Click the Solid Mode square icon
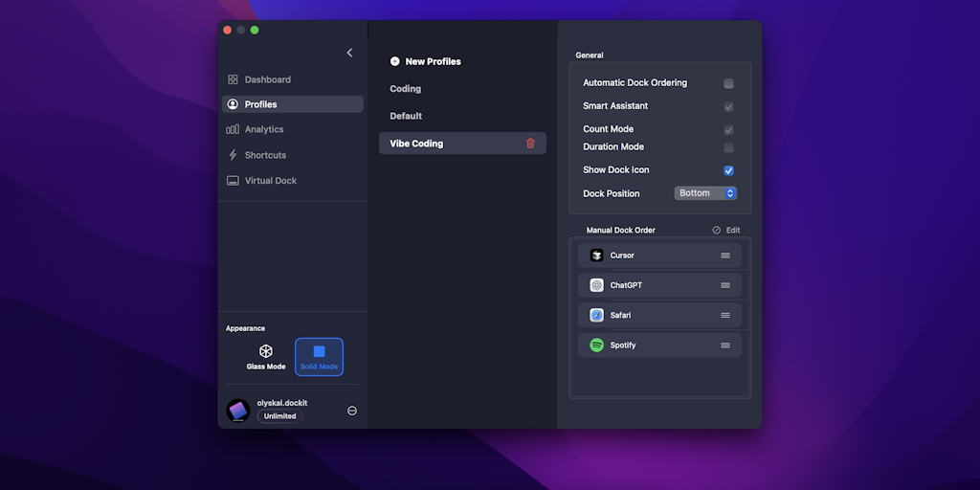The height and width of the screenshot is (490, 980). tap(319, 351)
